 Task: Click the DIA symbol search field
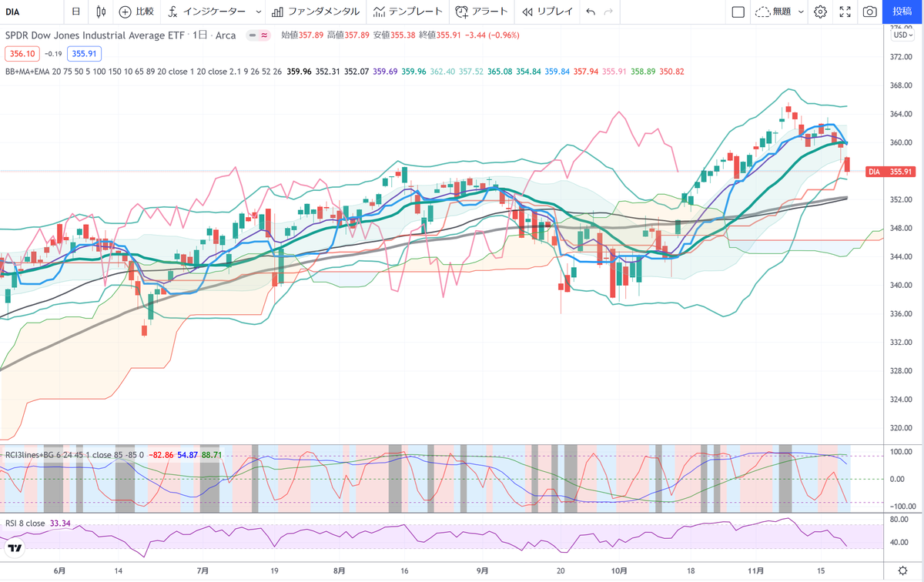pos(31,12)
